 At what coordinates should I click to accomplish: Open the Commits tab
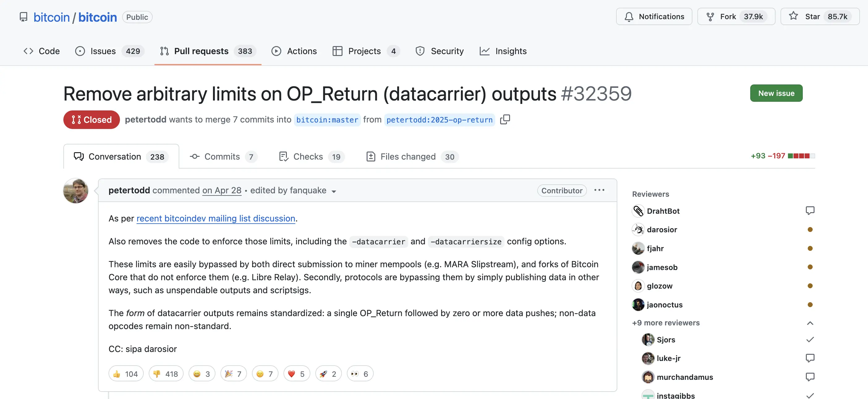point(223,157)
